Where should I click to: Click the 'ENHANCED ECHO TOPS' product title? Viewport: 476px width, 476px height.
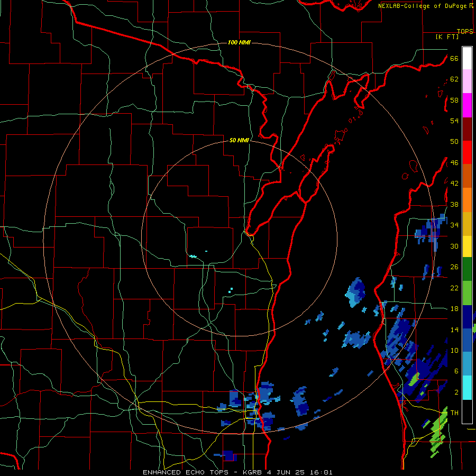185,472
